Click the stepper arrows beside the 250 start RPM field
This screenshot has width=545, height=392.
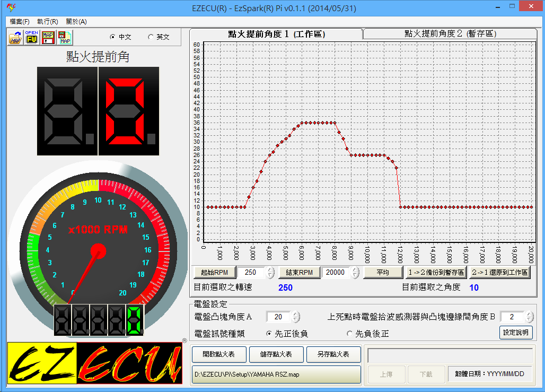271,273
